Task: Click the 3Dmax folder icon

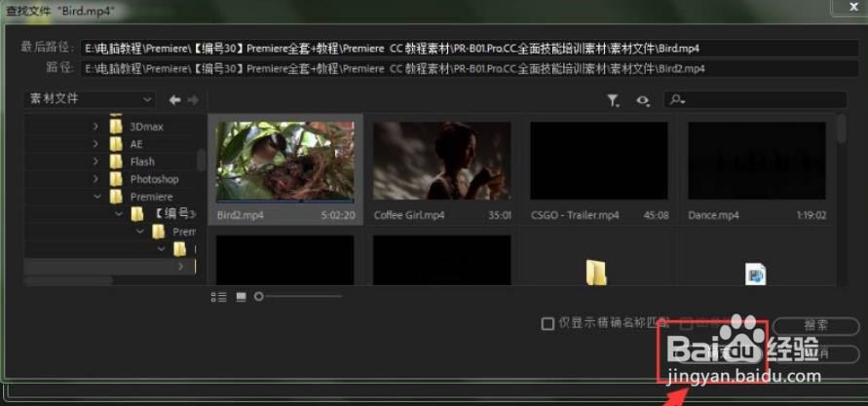Action: (x=116, y=127)
